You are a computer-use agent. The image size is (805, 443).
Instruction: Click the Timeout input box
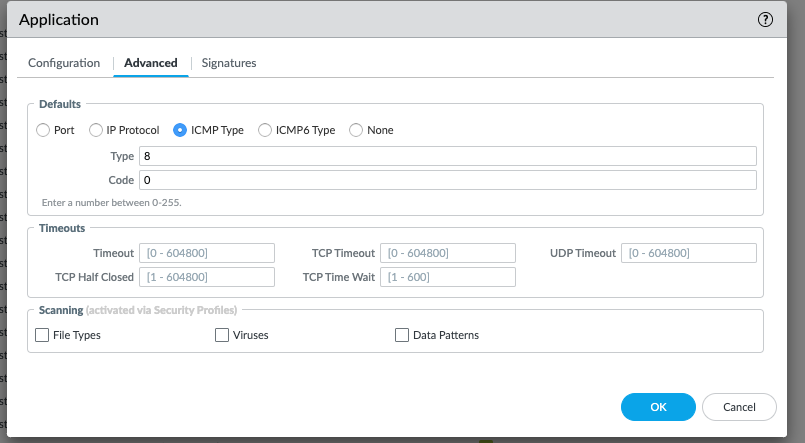207,253
